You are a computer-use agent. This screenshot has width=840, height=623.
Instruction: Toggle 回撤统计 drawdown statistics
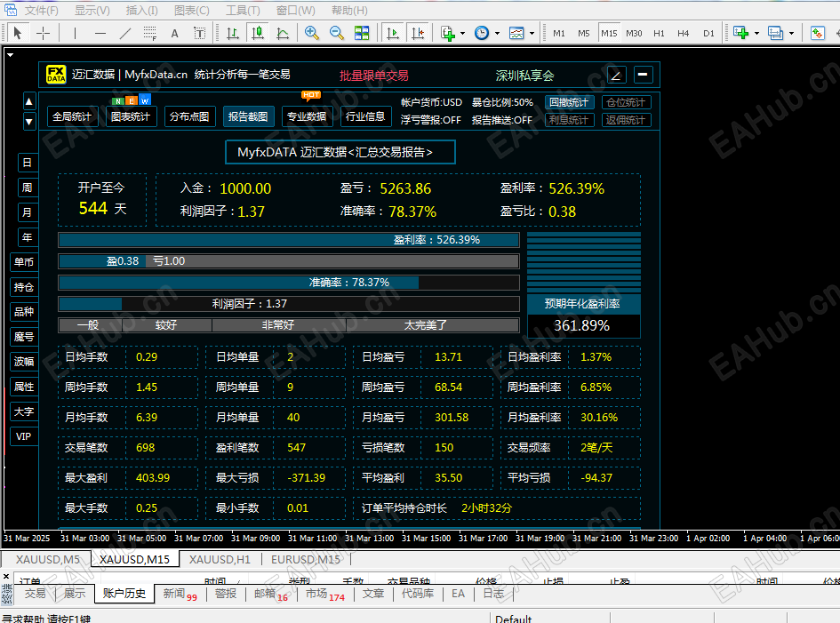pos(569,102)
